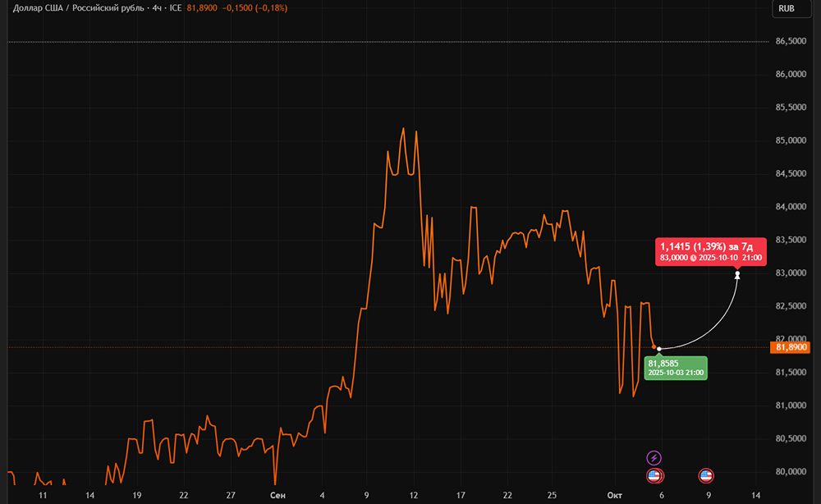Click date 27 on the time axis

(231, 495)
